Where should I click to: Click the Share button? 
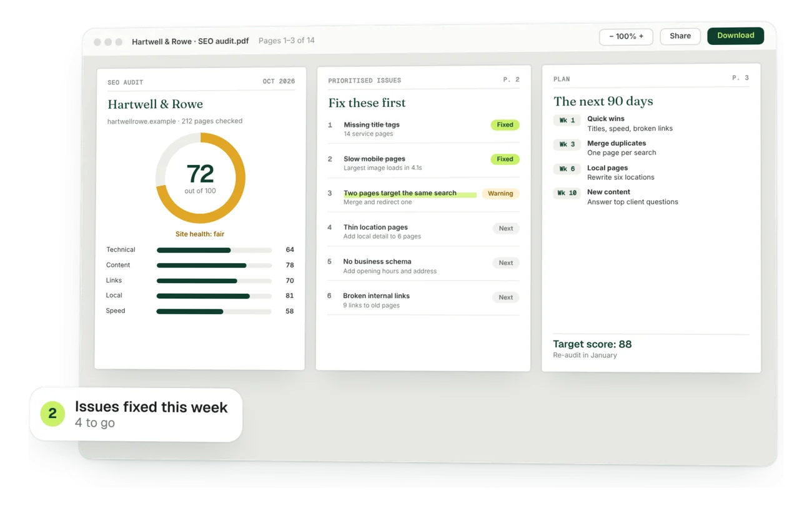[x=680, y=36]
